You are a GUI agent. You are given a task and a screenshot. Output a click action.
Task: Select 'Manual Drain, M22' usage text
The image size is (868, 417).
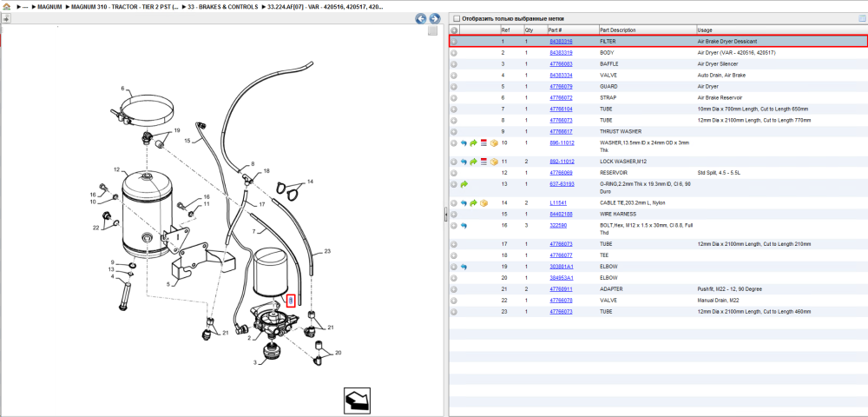[718, 301]
